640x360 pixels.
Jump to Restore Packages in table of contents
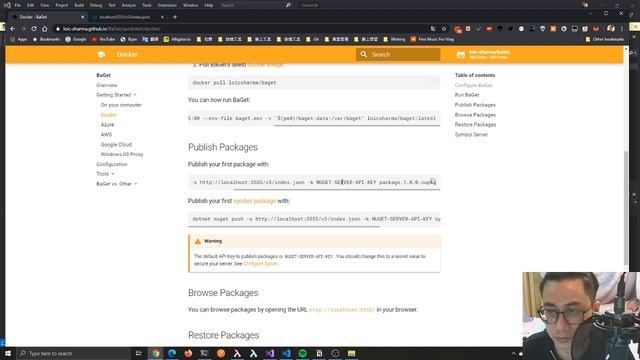tap(476, 124)
